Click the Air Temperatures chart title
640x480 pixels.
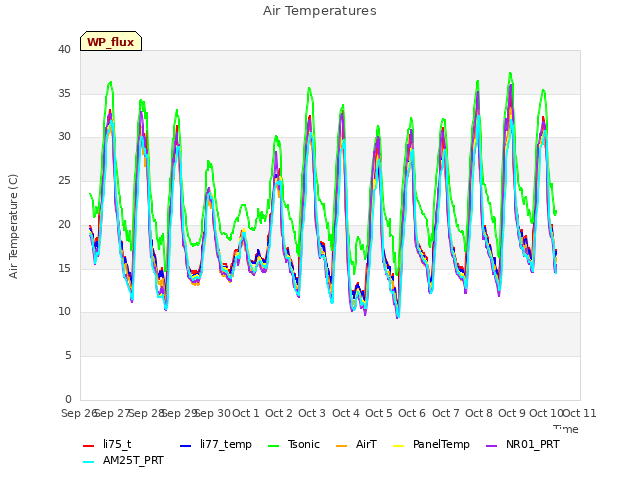(x=320, y=11)
